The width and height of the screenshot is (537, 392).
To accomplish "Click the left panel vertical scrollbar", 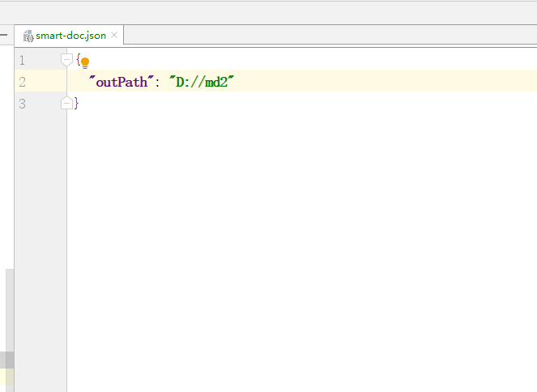I will (x=10, y=308).
